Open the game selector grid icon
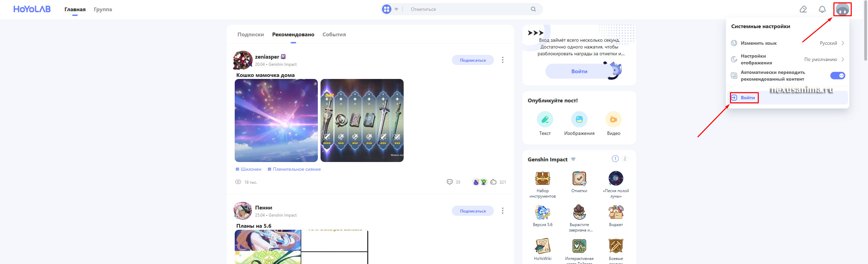Image resolution: width=868 pixels, height=264 pixels. [386, 9]
